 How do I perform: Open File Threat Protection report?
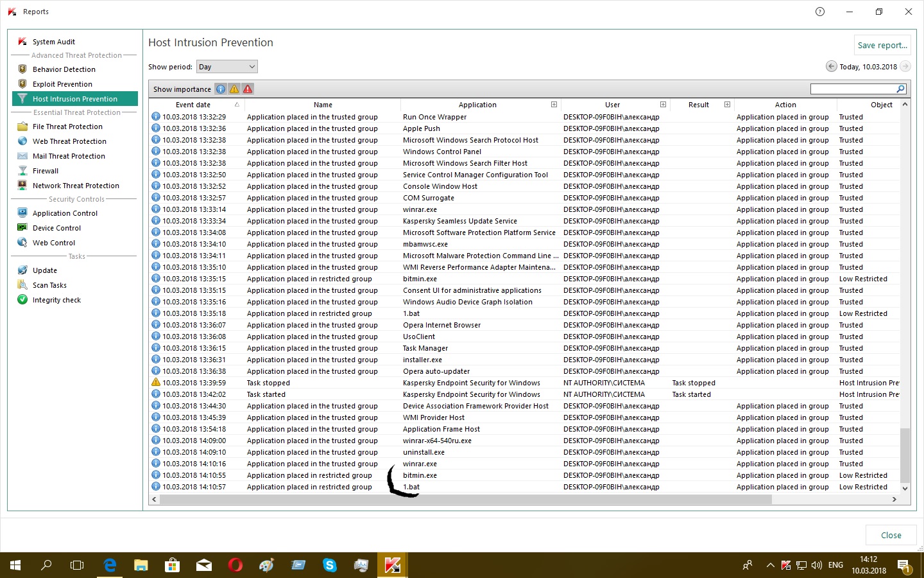(67, 127)
